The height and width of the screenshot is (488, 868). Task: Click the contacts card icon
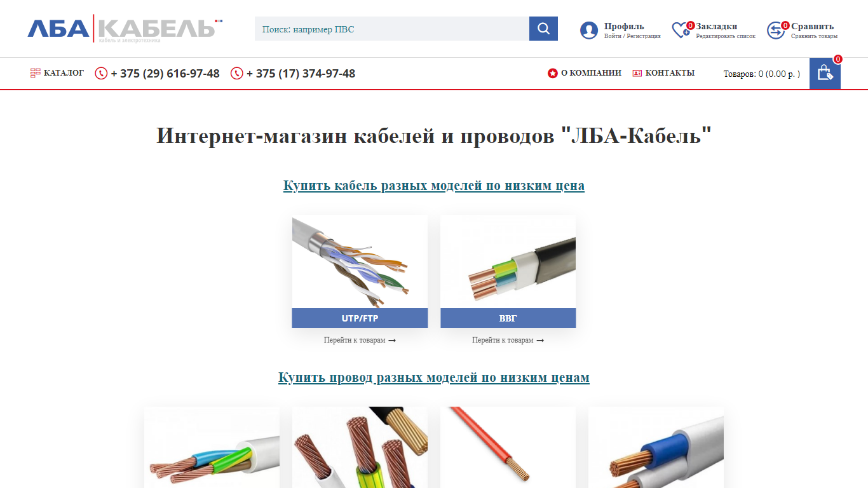[637, 73]
